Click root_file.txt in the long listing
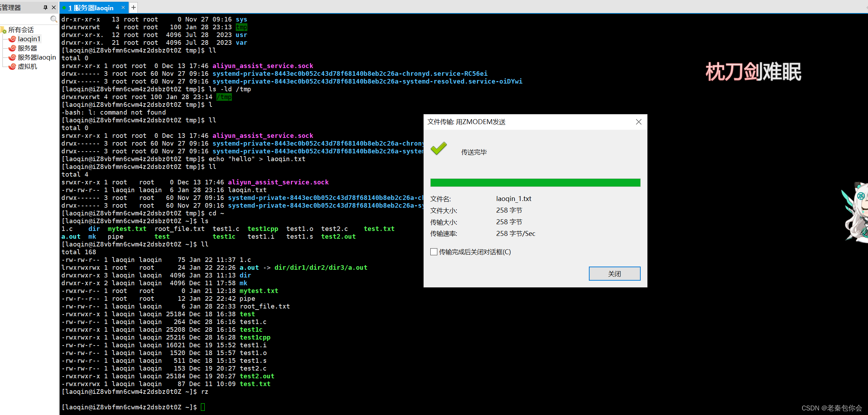The height and width of the screenshot is (415, 868). [x=265, y=306]
